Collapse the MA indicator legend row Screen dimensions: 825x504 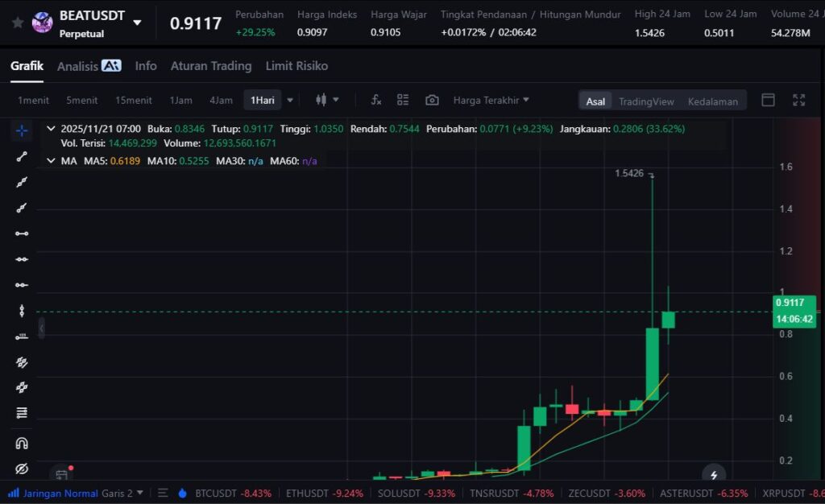51,161
